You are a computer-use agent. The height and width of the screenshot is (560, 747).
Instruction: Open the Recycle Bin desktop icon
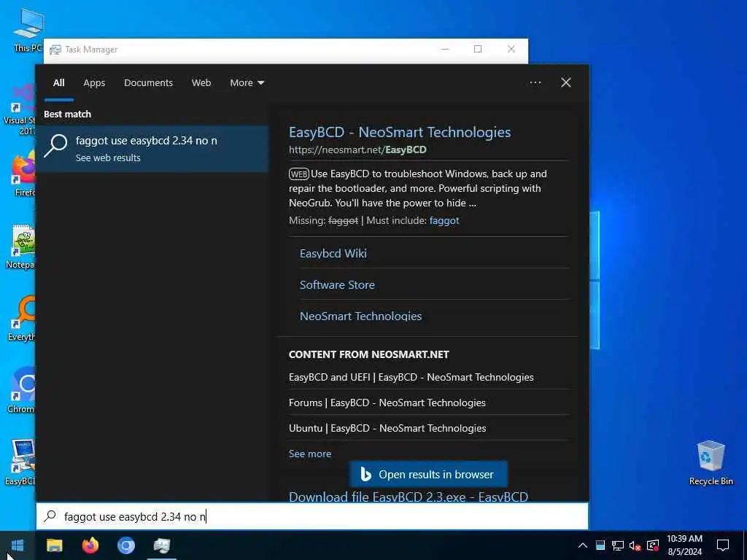coord(711,463)
